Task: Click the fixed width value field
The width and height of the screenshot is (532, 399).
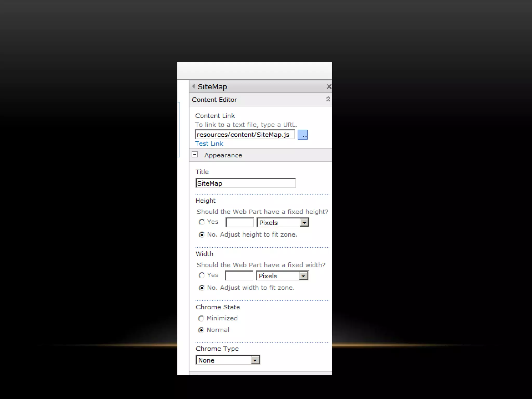Action: point(239,276)
